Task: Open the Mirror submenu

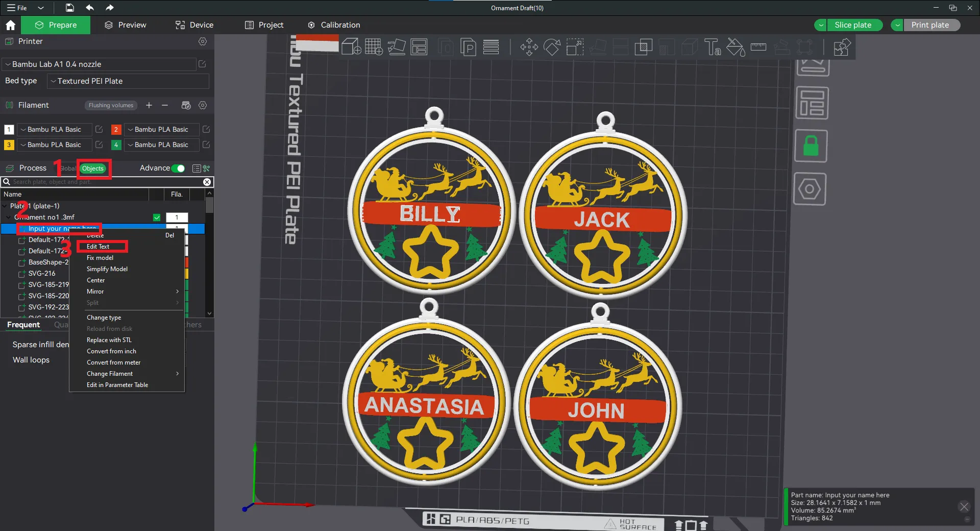Action: [127, 292]
